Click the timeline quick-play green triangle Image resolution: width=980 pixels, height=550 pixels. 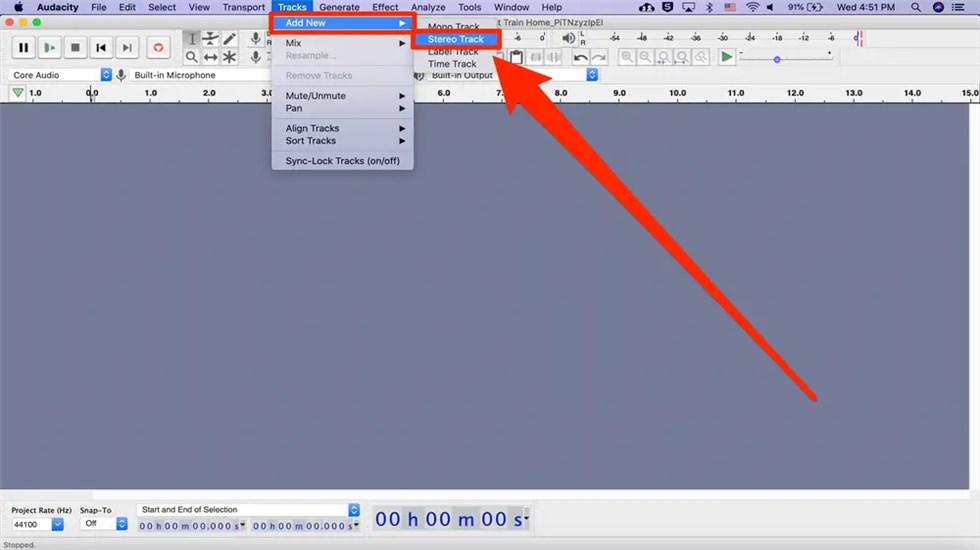[18, 92]
